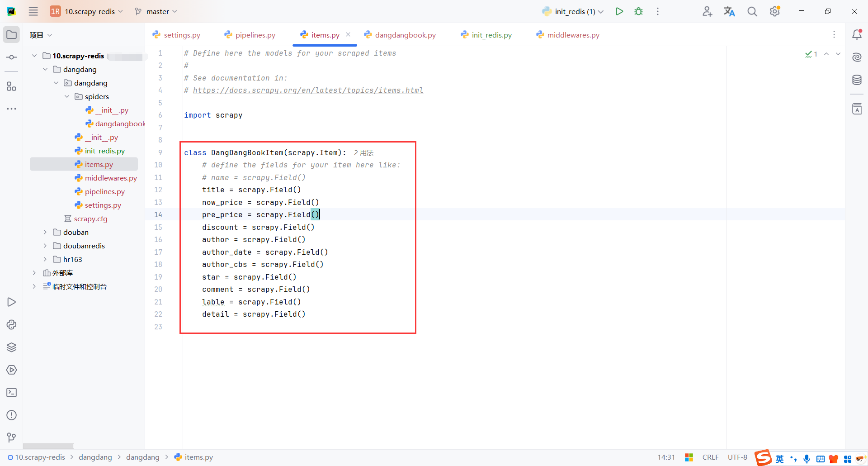Open the Code With Me icon

click(x=708, y=11)
